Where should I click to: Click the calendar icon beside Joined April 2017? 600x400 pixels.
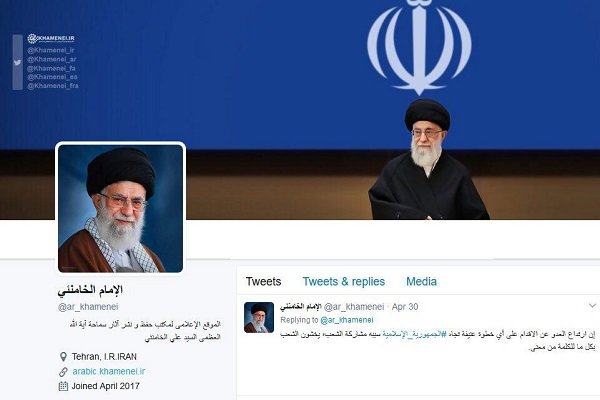click(64, 386)
